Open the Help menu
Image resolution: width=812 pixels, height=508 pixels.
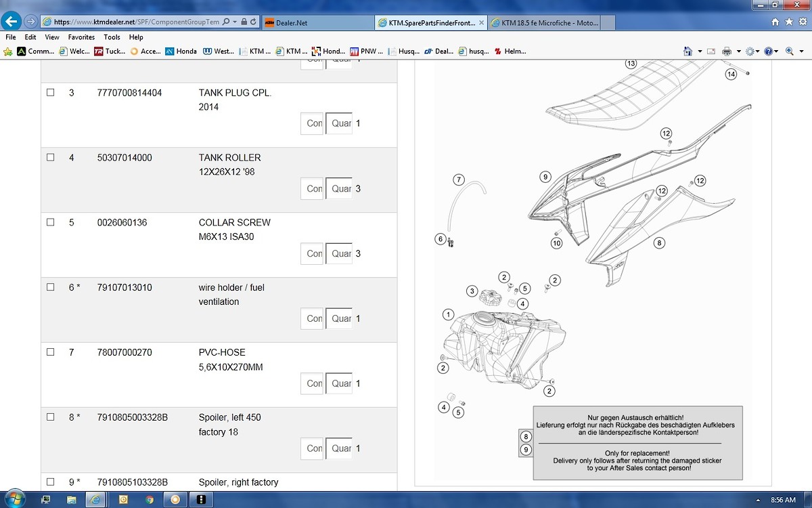[136, 37]
